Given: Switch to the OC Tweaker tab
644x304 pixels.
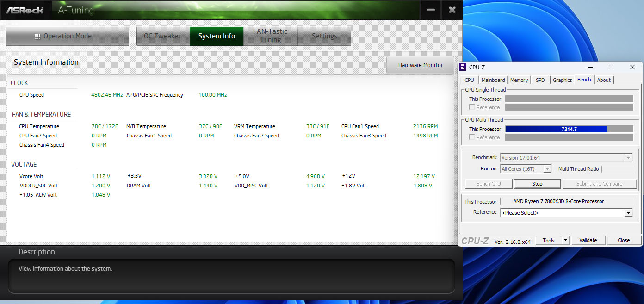Looking at the screenshot, I should (162, 36).
